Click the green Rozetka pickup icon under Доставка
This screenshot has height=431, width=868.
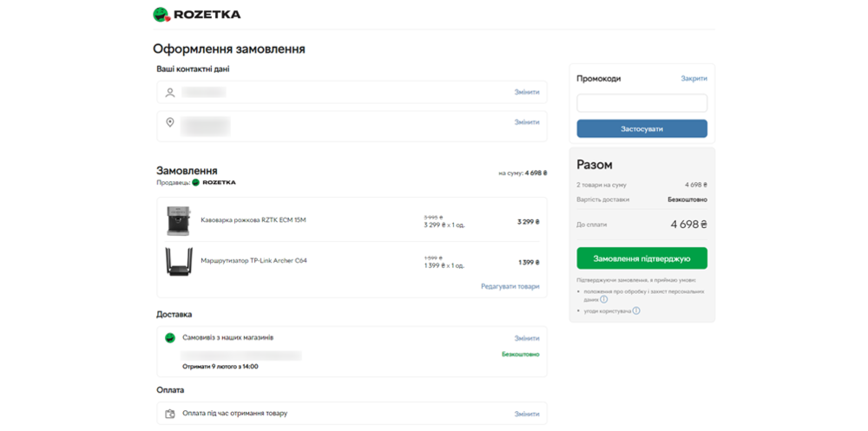170,338
